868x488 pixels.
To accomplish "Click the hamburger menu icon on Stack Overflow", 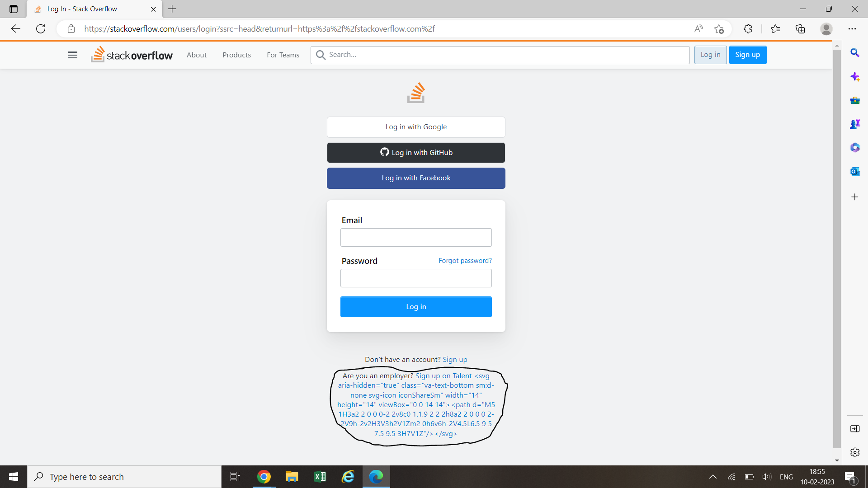I will click(73, 55).
